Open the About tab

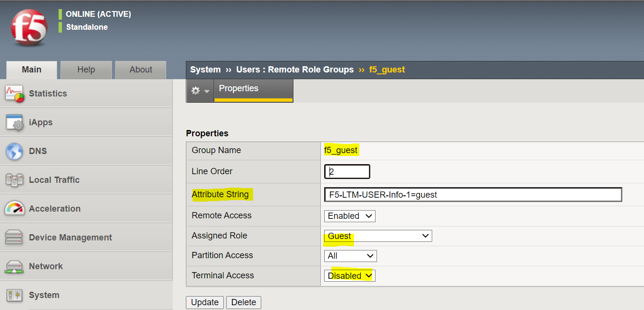140,70
